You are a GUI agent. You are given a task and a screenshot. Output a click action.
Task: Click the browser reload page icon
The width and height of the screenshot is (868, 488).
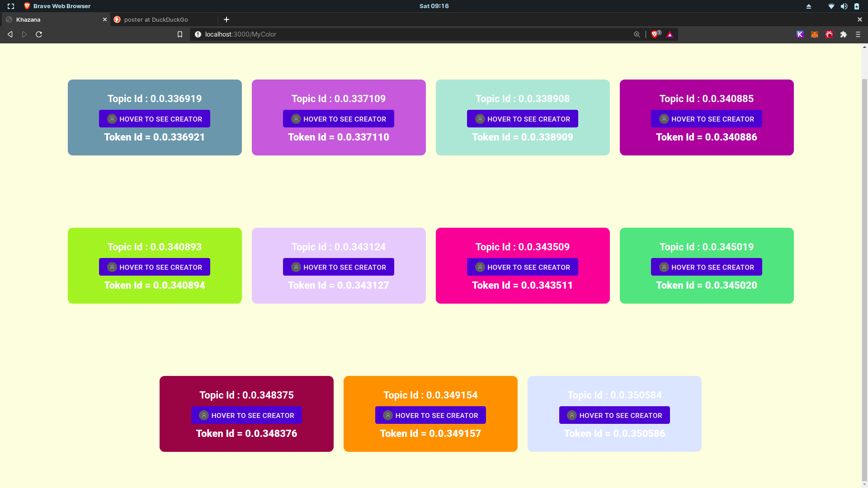[39, 34]
